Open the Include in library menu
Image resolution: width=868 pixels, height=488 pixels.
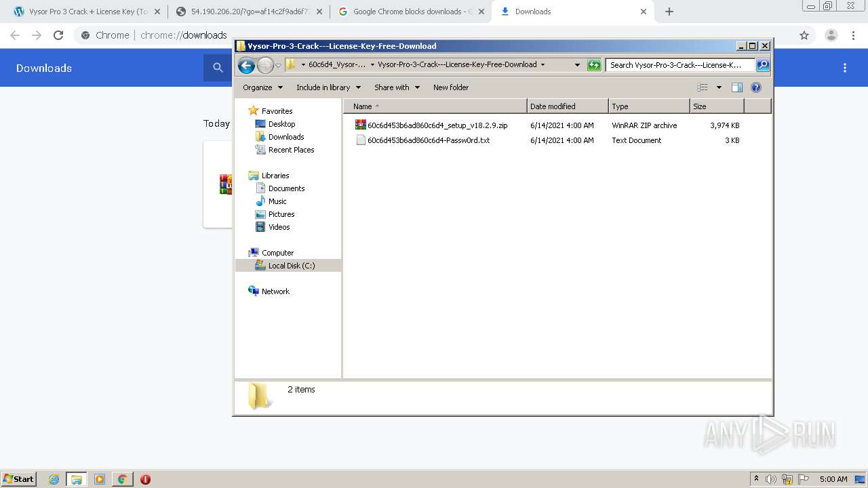328,87
